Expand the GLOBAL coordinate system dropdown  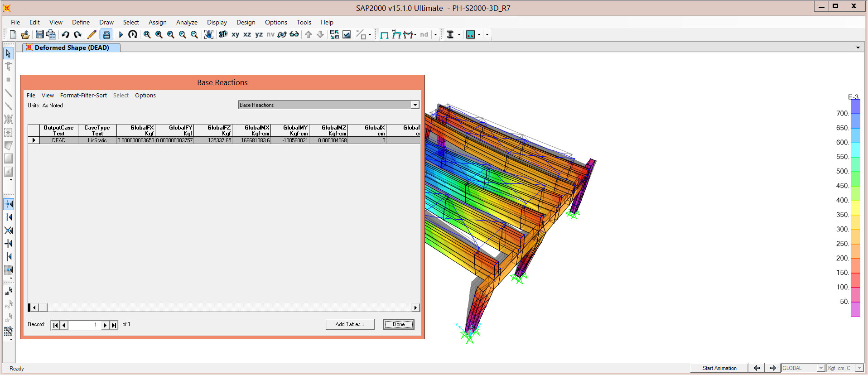click(x=820, y=368)
